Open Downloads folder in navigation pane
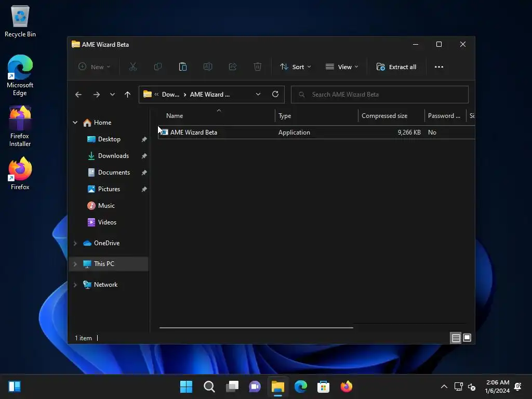Image resolution: width=532 pixels, height=399 pixels. tap(113, 156)
